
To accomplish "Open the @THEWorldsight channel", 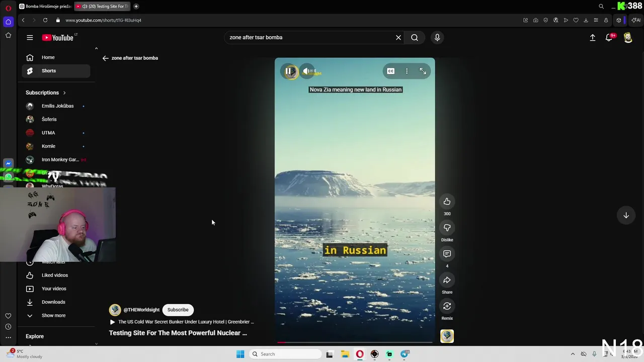I will pos(141,310).
